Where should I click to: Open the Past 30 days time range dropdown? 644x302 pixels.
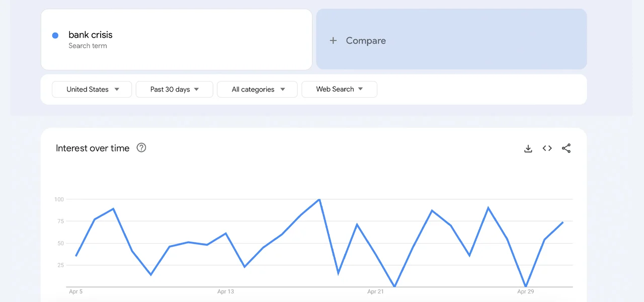click(175, 90)
